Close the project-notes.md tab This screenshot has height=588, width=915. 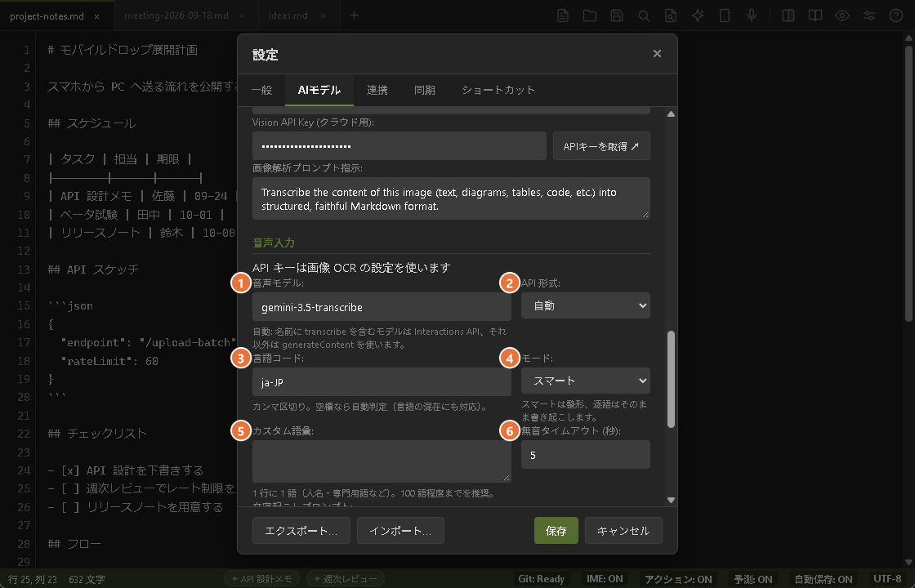97,16
